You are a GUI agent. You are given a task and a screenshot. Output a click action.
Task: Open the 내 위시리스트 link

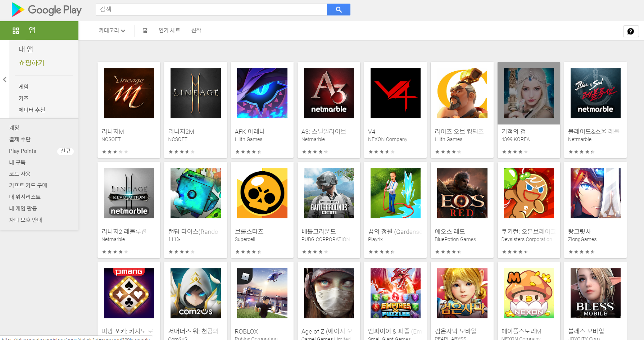[x=25, y=197]
